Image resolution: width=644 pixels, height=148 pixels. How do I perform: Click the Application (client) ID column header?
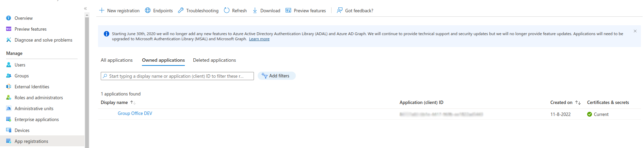pyautogui.click(x=421, y=102)
